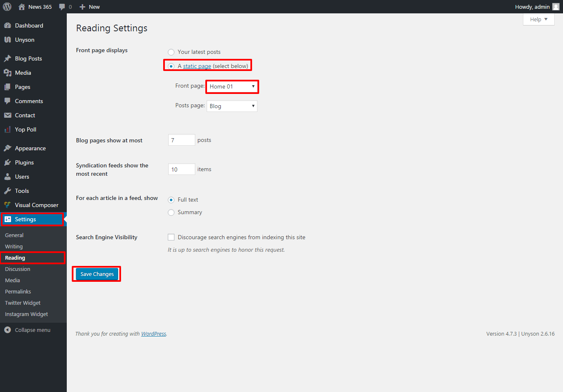
Task: Click the admin avatar icon
Action: [556, 7]
